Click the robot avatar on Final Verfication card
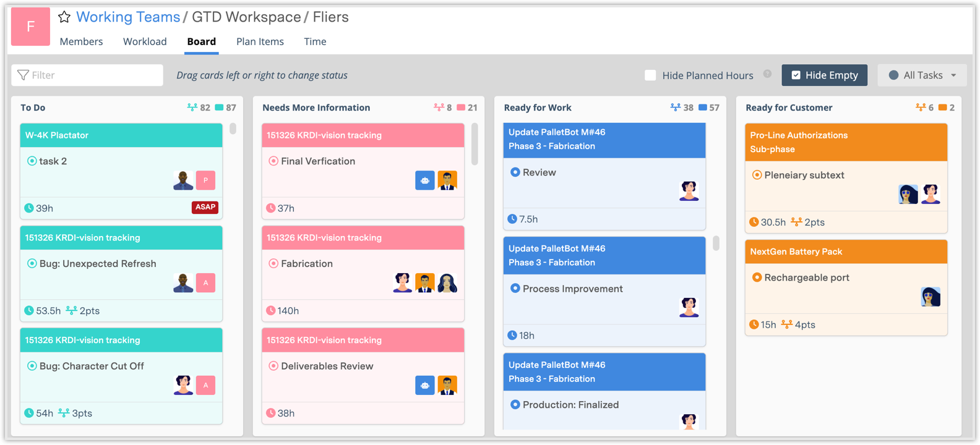The width and height of the screenshot is (980, 445). coord(424,180)
